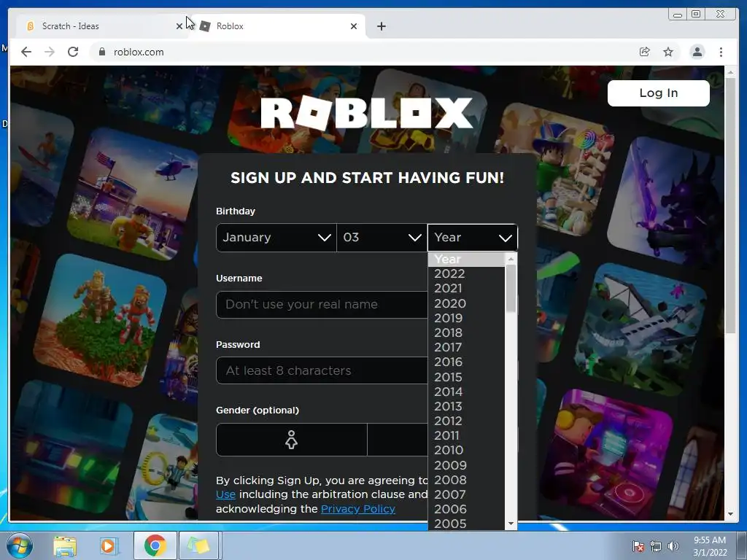Select year 2019 from list
The image size is (747, 560).
coord(466,318)
